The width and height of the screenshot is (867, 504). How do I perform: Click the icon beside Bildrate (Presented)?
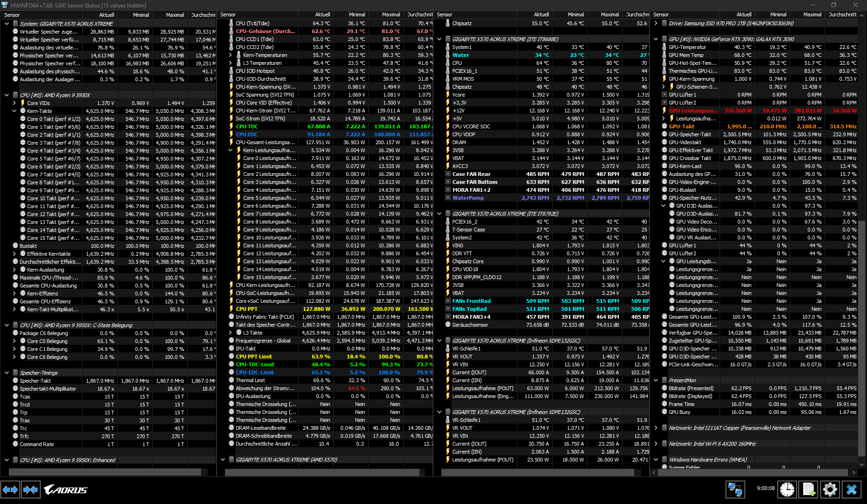point(664,388)
